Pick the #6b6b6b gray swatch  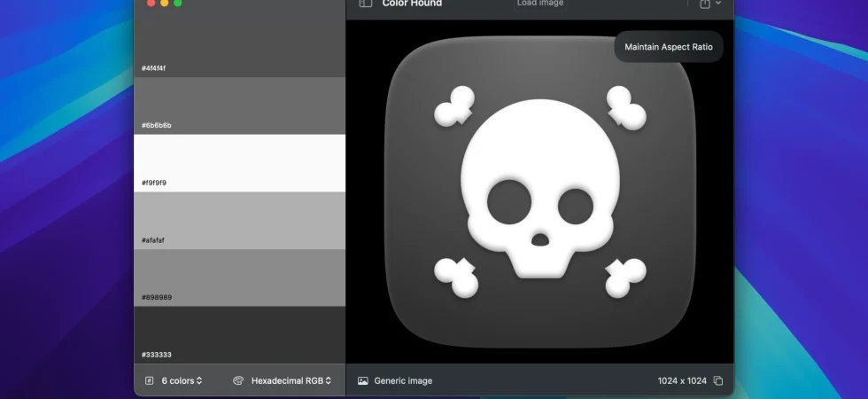coord(240,106)
